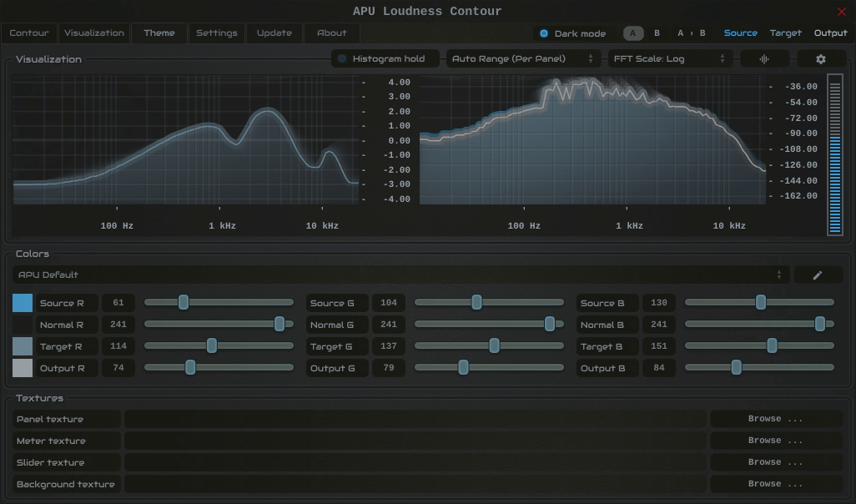This screenshot has width=856, height=504.
Task: Click the Normal R slider handle
Action: [x=279, y=325]
